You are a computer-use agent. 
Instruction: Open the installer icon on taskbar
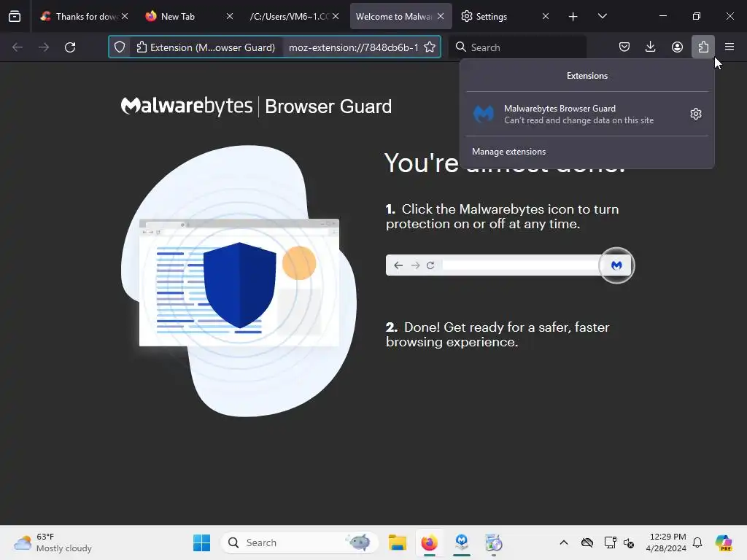(494, 542)
